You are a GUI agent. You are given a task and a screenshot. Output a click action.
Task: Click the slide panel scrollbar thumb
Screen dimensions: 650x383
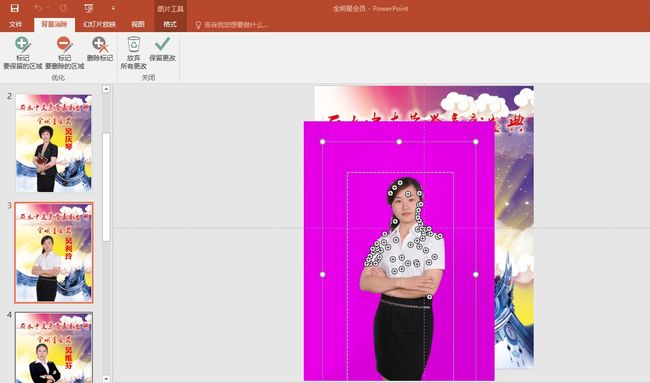point(107,187)
